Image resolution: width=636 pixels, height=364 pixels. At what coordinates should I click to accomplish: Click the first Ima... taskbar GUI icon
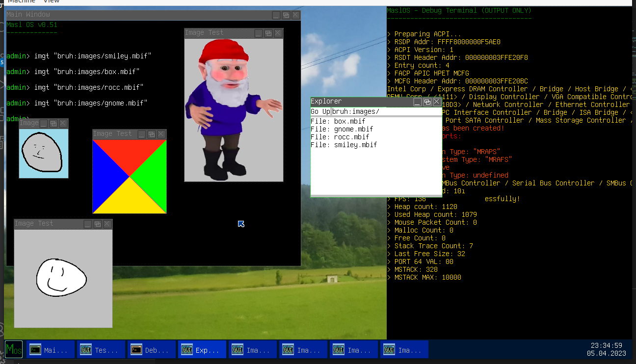coord(238,349)
